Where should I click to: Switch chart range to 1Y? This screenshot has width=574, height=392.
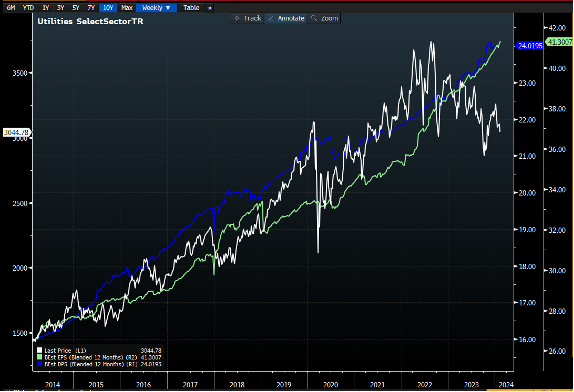click(x=45, y=8)
